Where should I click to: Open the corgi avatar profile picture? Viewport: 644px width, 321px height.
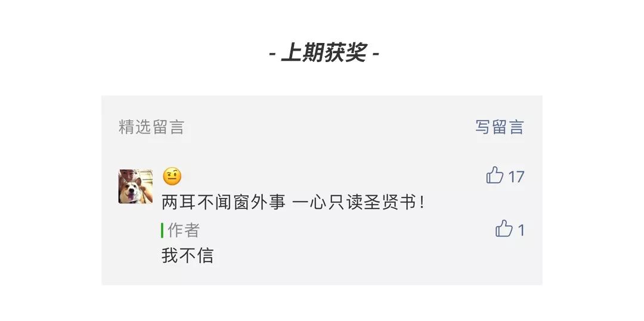pyautogui.click(x=135, y=186)
